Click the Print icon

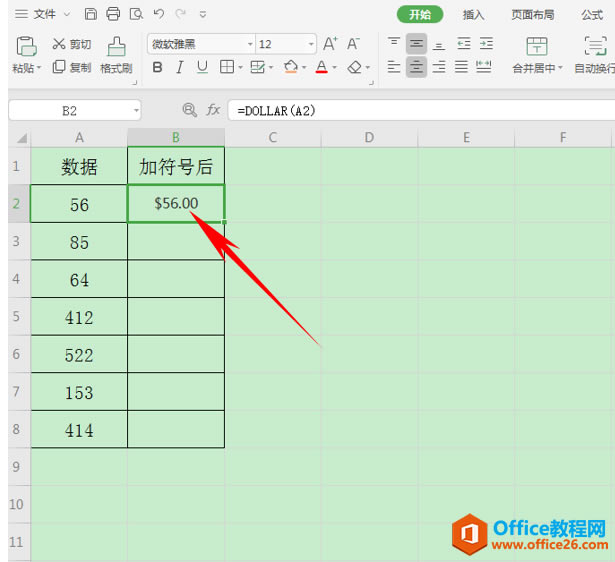coord(113,14)
